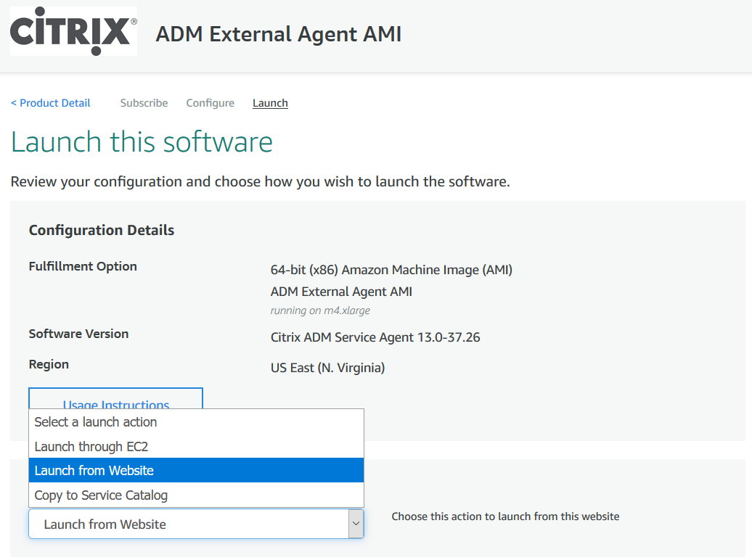Image resolution: width=752 pixels, height=560 pixels.
Task: Select the Launch step tab
Action: click(x=270, y=103)
